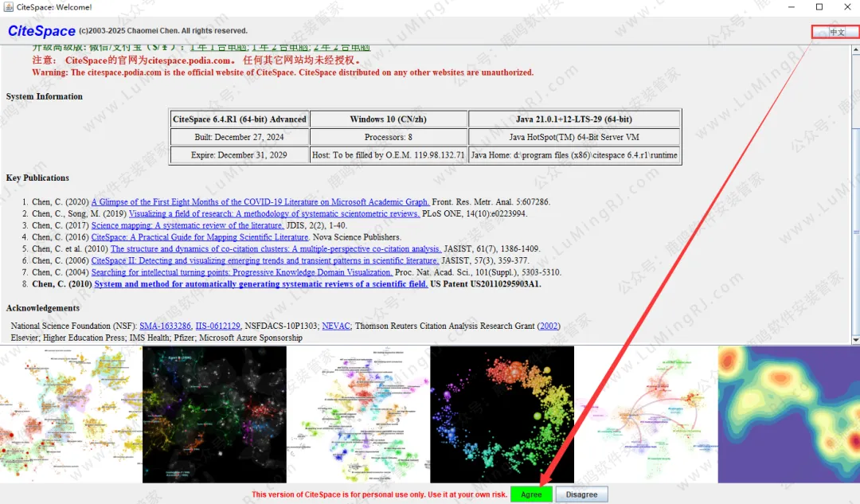Follow the IIS-0612129 grant link
860x504 pixels.
tap(218, 326)
